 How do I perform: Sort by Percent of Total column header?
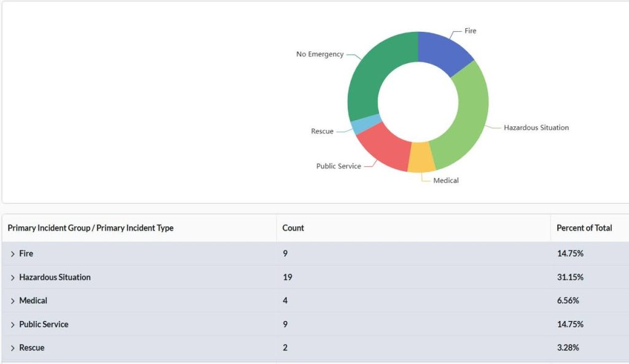tap(584, 228)
